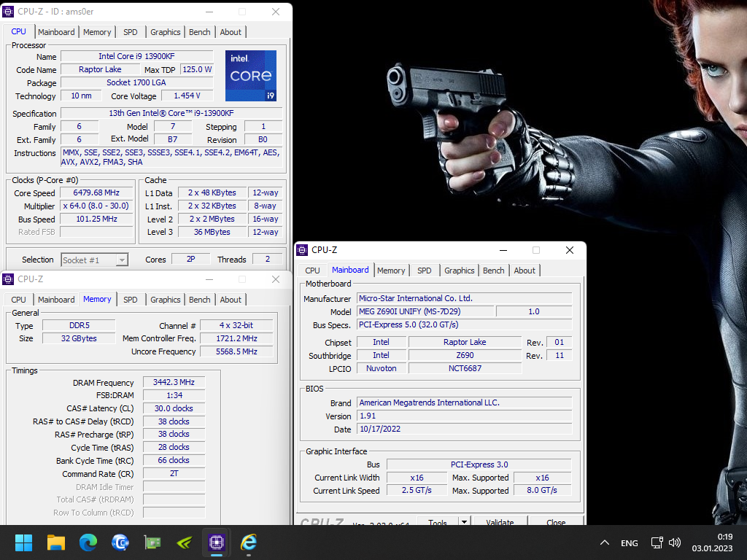Screen dimensions: 747x560
Task: Open File Explorer from the taskbar
Action: click(55, 542)
